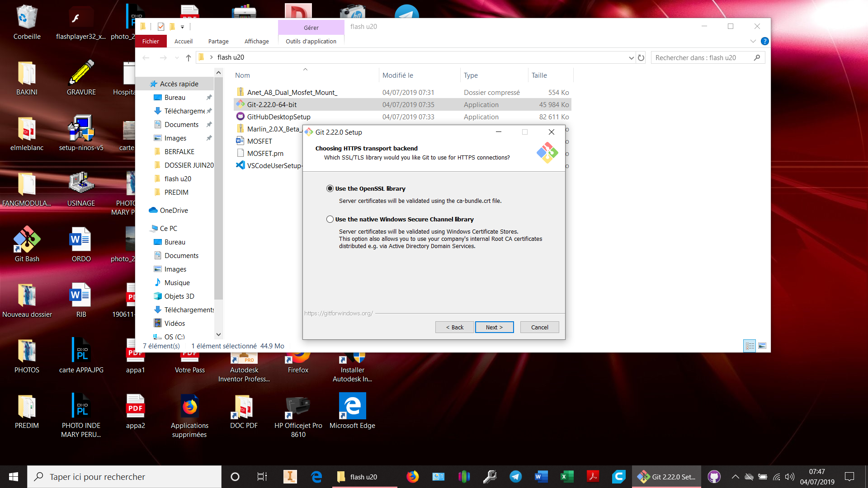The image size is (868, 488).
Task: Open HP Officejet Pro 8610 shortcut
Action: coord(298,416)
